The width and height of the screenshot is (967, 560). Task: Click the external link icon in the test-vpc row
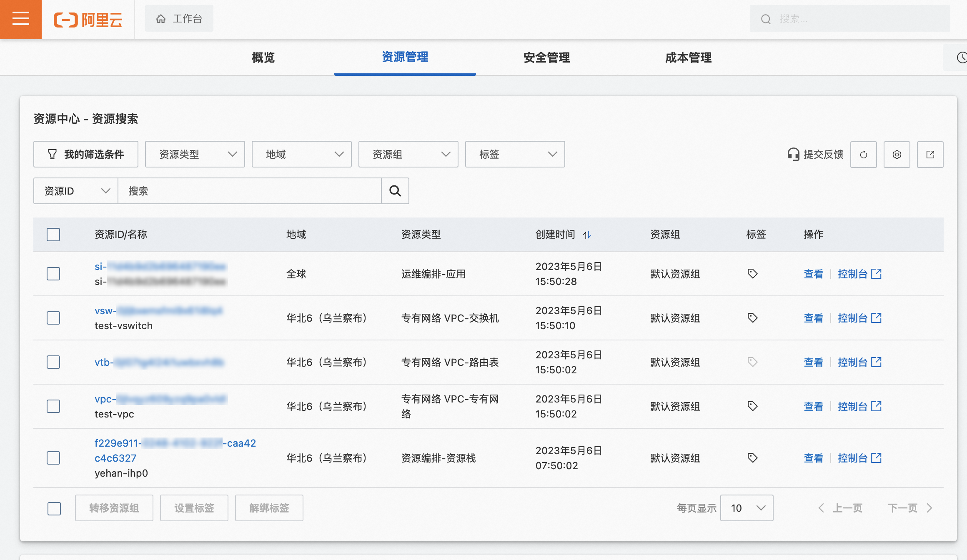coord(877,406)
